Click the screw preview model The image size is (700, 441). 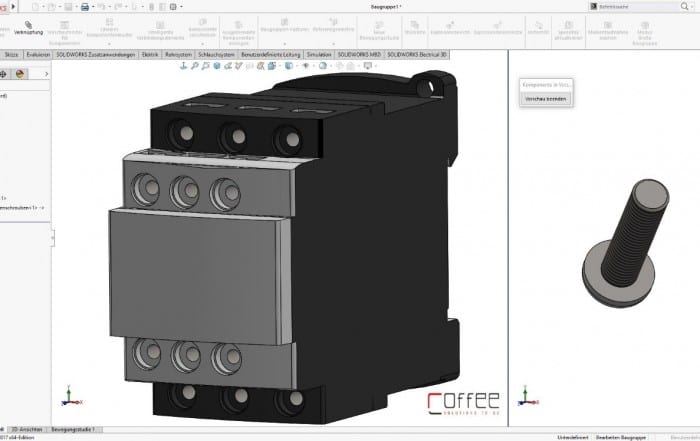(x=625, y=243)
